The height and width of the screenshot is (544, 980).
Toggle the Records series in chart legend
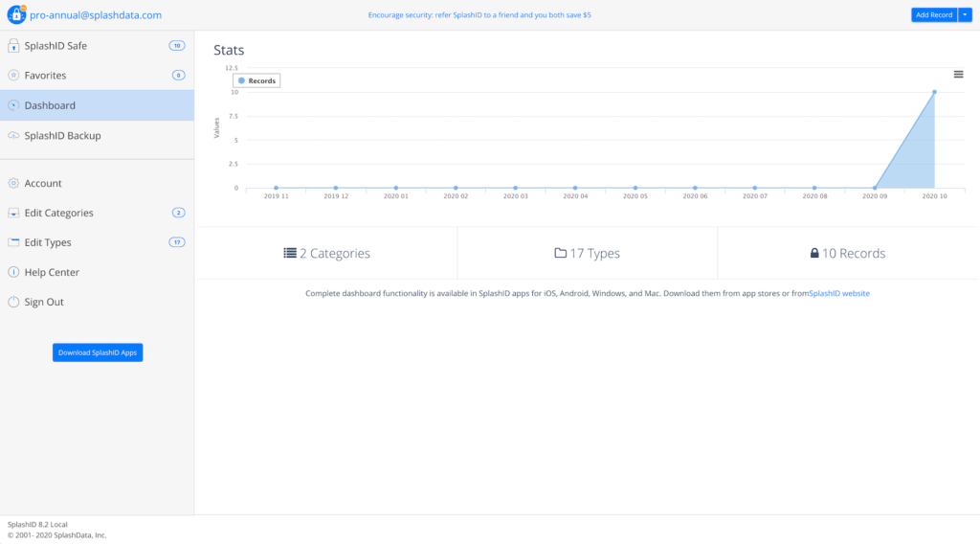tap(257, 81)
